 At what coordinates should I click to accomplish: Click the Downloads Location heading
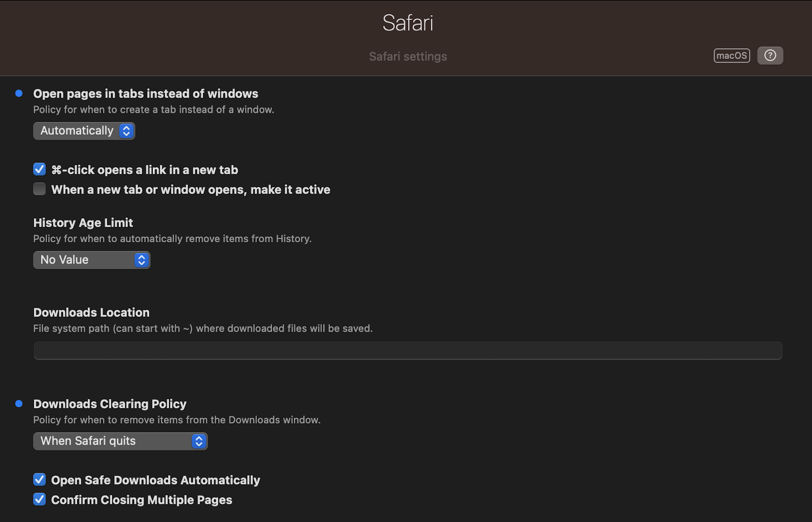click(x=91, y=312)
